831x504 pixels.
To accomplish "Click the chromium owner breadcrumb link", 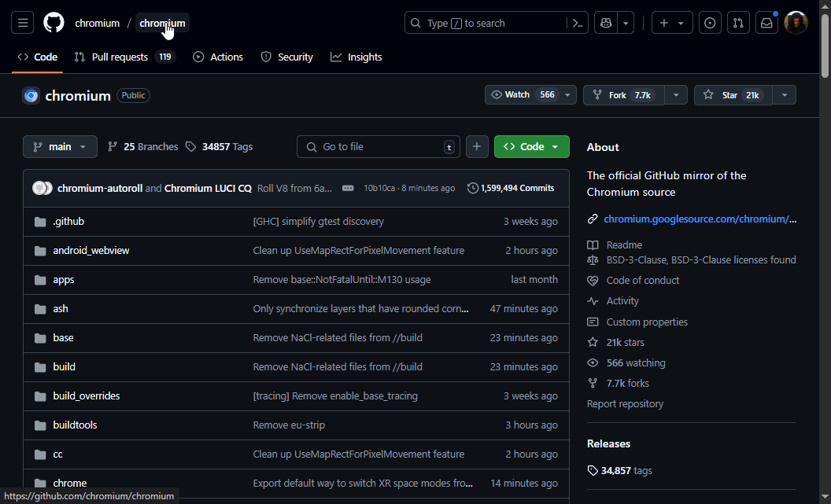I will point(97,23).
